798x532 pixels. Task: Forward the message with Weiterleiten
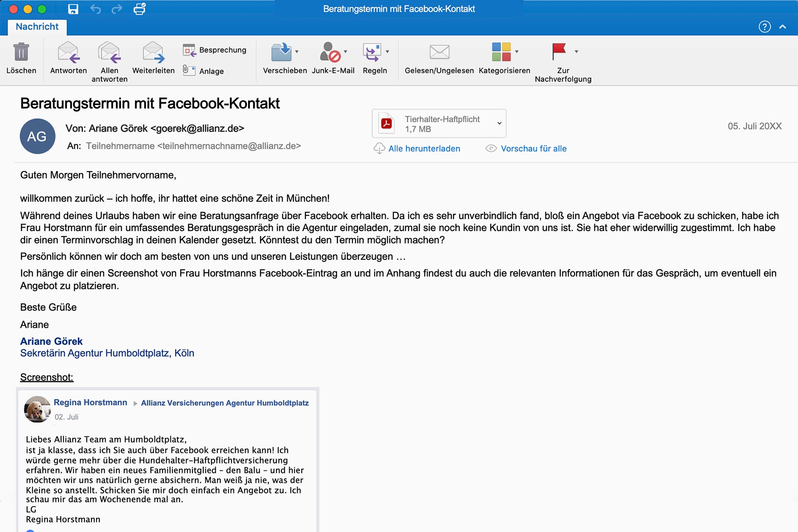153,52
